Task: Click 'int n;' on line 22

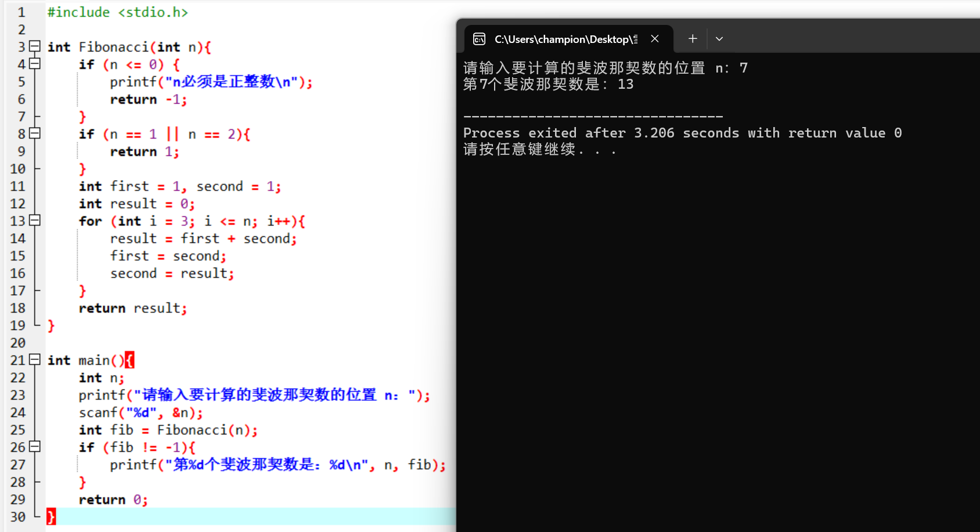Action: tap(102, 378)
